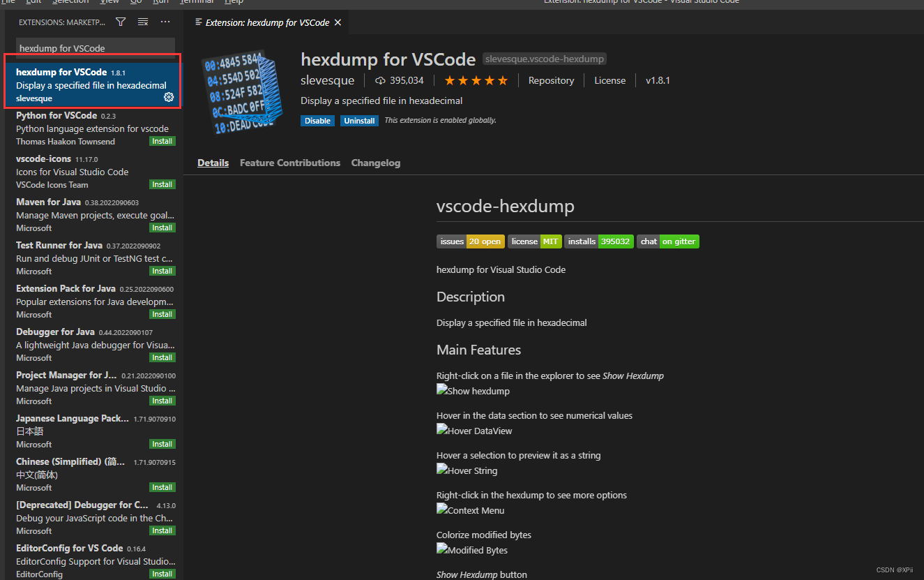This screenshot has width=924, height=580.
Task: Install Extension Pack for Java
Action: coord(162,315)
